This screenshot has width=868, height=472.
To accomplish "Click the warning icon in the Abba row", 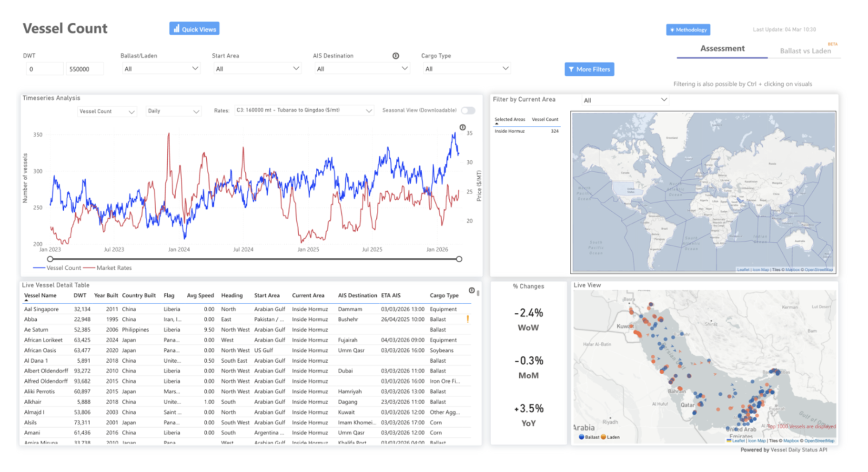I will pyautogui.click(x=468, y=319).
